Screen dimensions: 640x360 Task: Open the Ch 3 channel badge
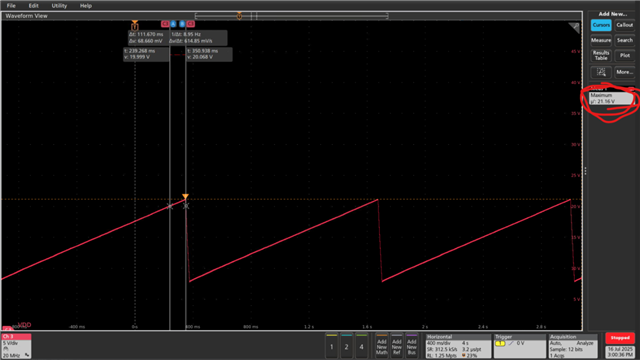point(16,346)
